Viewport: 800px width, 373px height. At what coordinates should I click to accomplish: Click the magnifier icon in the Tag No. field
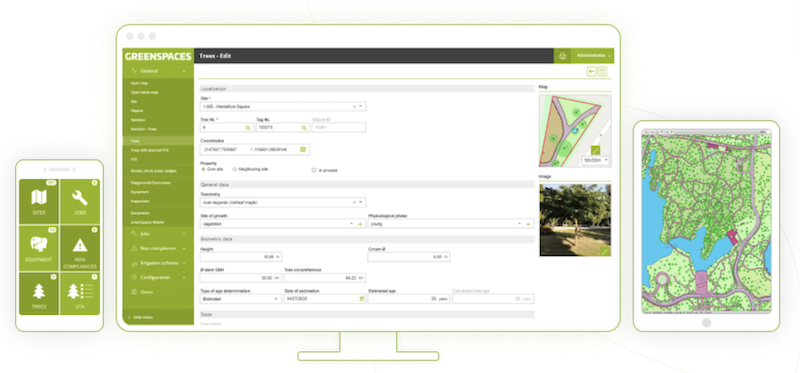tap(304, 128)
